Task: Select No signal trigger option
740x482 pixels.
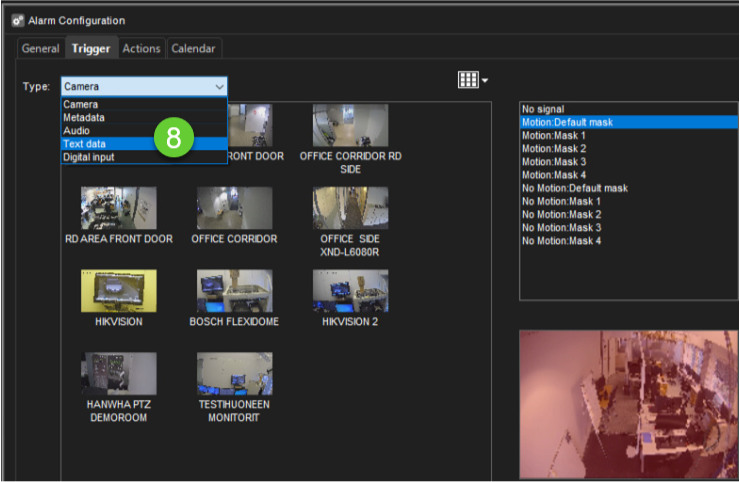Action: [543, 109]
